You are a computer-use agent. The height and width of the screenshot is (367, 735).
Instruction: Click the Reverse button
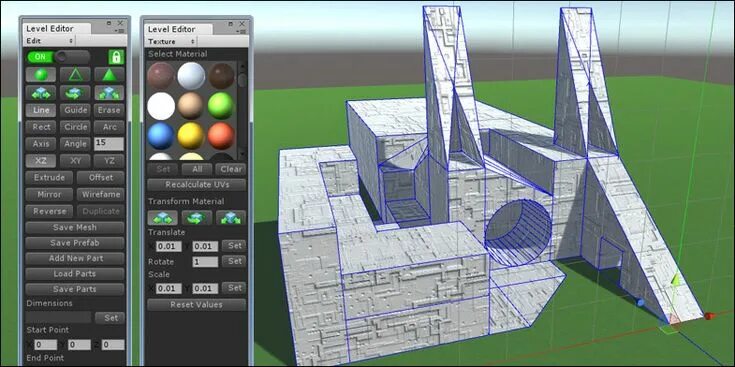[49, 211]
